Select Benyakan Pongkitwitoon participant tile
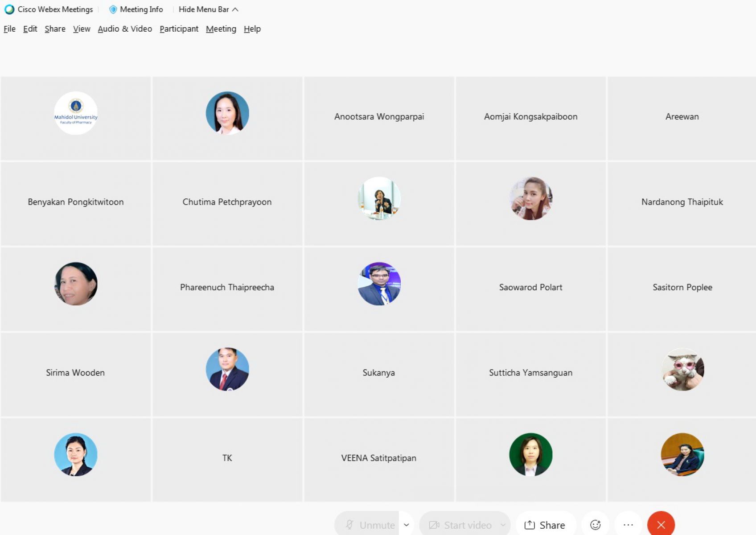756x535 pixels. point(76,204)
